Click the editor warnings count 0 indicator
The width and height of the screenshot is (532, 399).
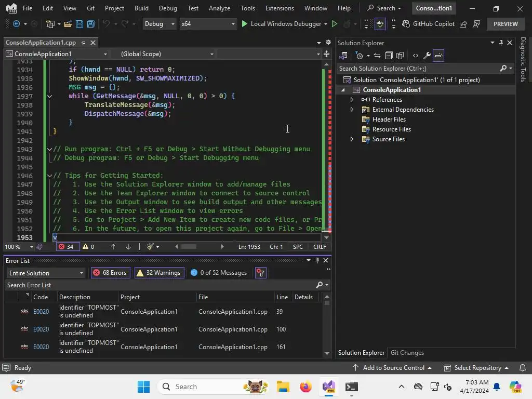click(88, 247)
